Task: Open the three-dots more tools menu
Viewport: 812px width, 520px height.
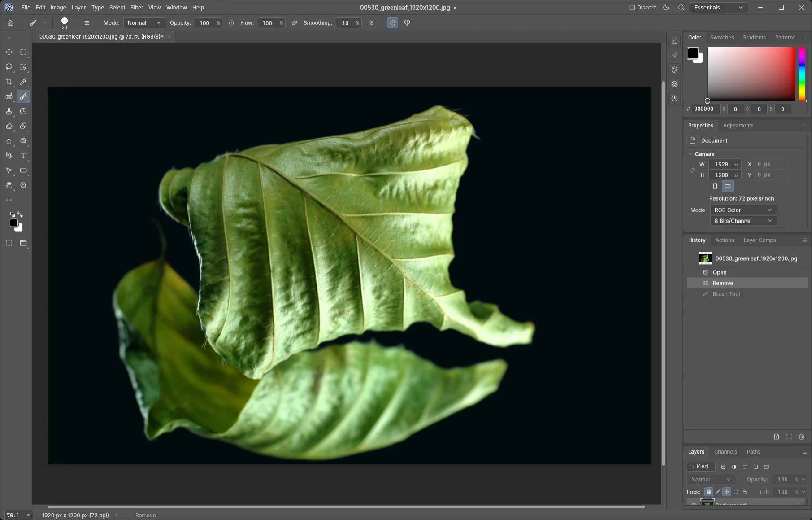Action: pos(9,200)
